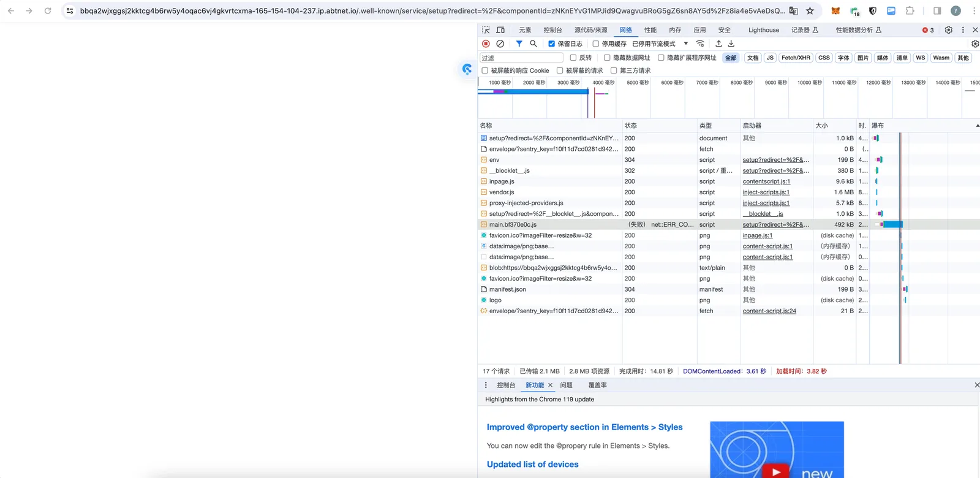Close the What's new drawer tab
Image resolution: width=980 pixels, height=478 pixels.
point(550,385)
